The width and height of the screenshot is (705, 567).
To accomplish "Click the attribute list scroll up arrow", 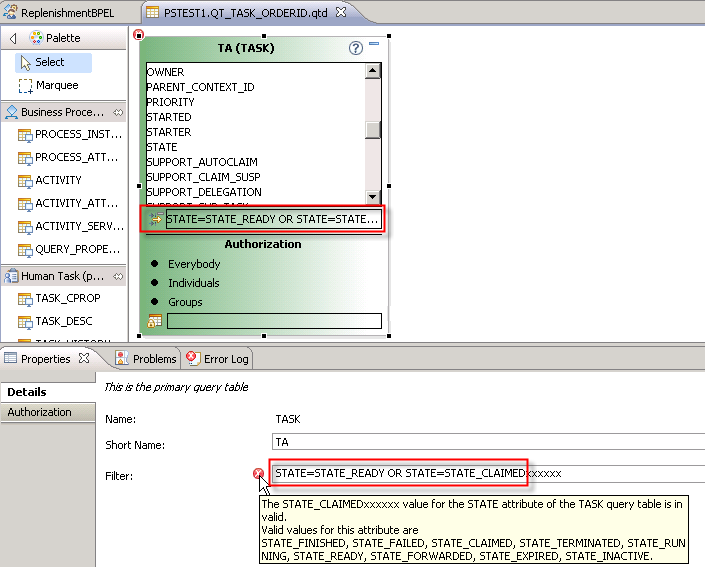I will (373, 71).
